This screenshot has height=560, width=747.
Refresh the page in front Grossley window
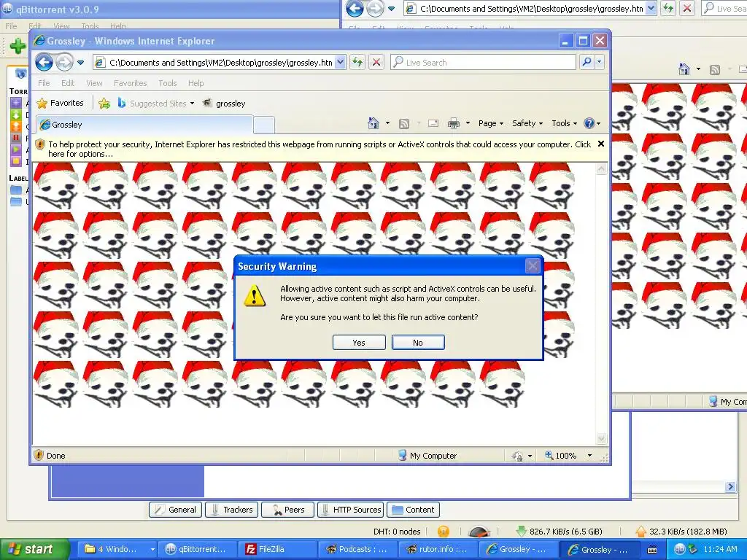tap(357, 62)
